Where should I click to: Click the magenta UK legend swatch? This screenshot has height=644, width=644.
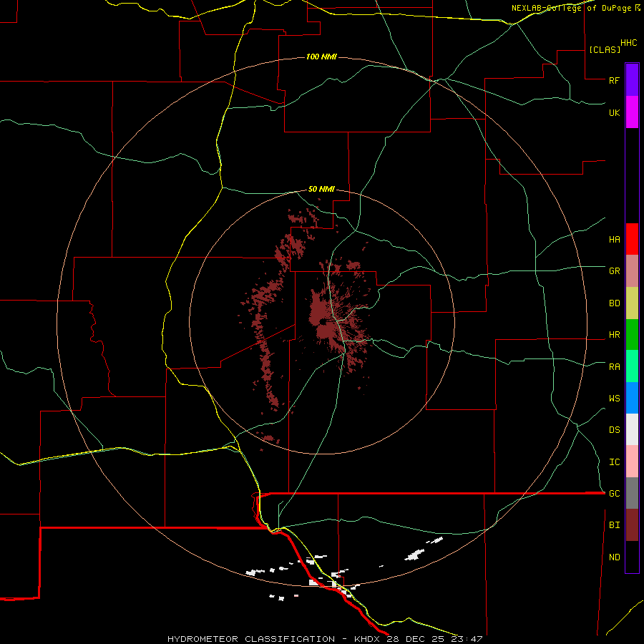coord(632,112)
